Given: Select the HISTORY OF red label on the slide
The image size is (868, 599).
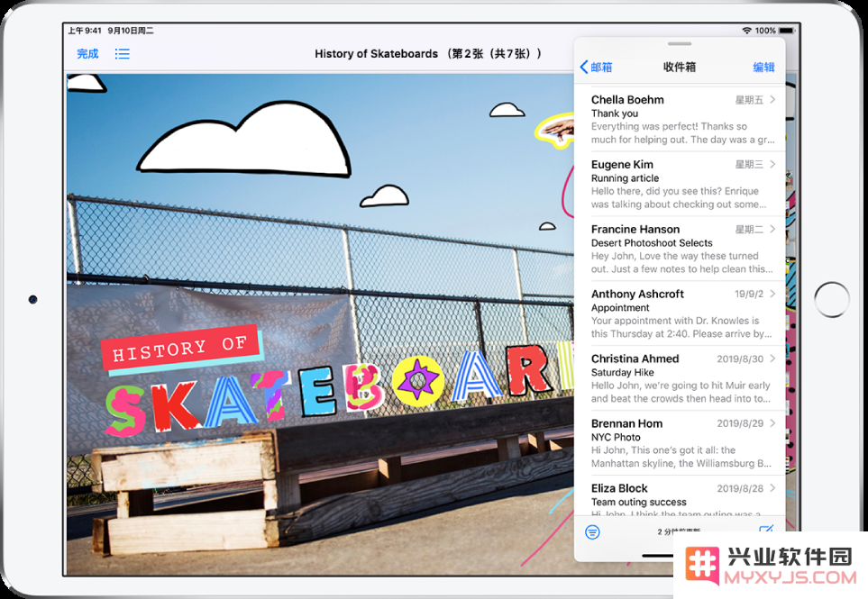Looking at the screenshot, I should (x=180, y=348).
